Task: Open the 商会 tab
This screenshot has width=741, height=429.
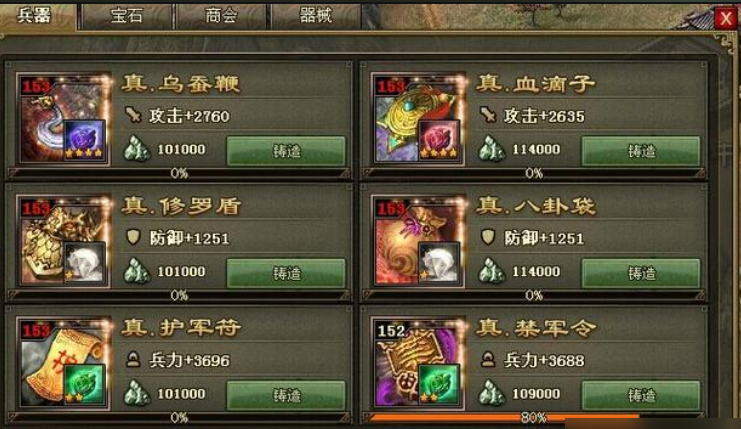Action: click(221, 16)
